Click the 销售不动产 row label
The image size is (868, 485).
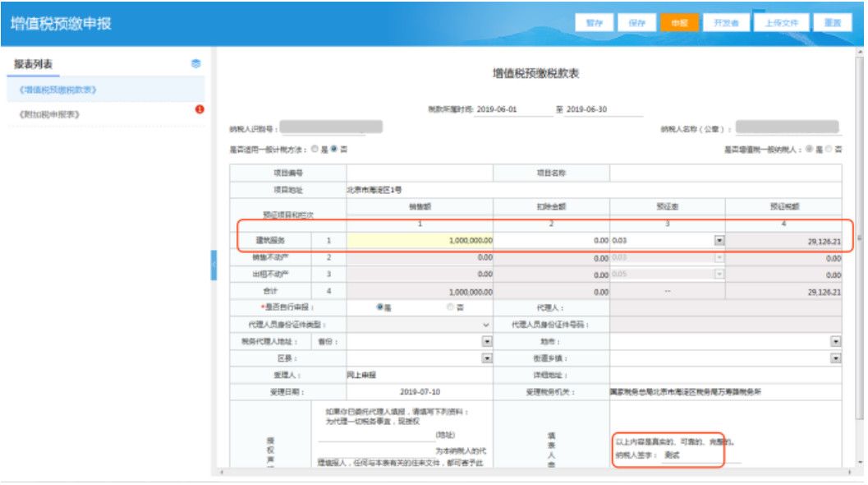pyautogui.click(x=270, y=257)
